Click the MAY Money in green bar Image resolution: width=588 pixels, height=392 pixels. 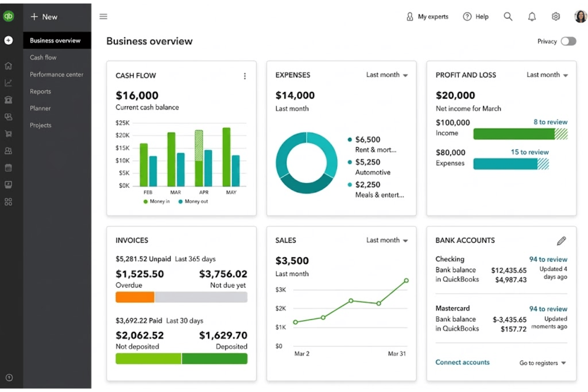226,157
